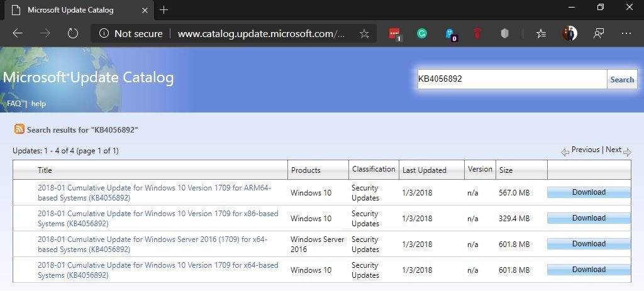644x291 pixels.
Task: Open the red password manager extension icon
Action: pos(395,34)
